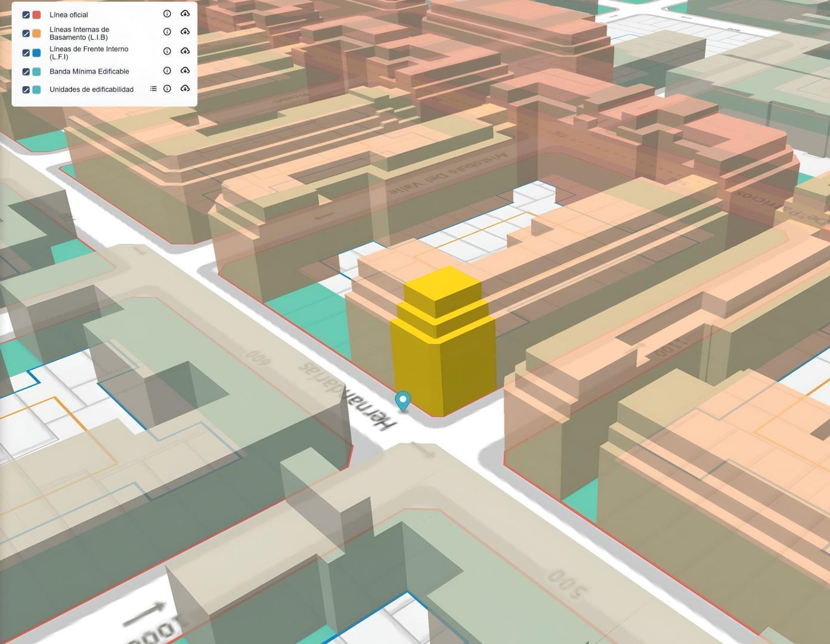
Task: Click teal swatch of Unidades de edificabilidad
Action: [36, 90]
